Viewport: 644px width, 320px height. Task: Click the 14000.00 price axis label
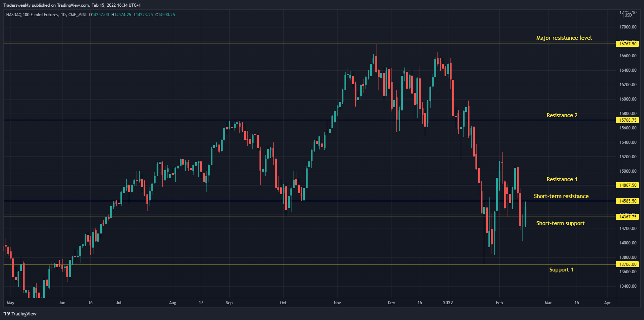pos(628,243)
